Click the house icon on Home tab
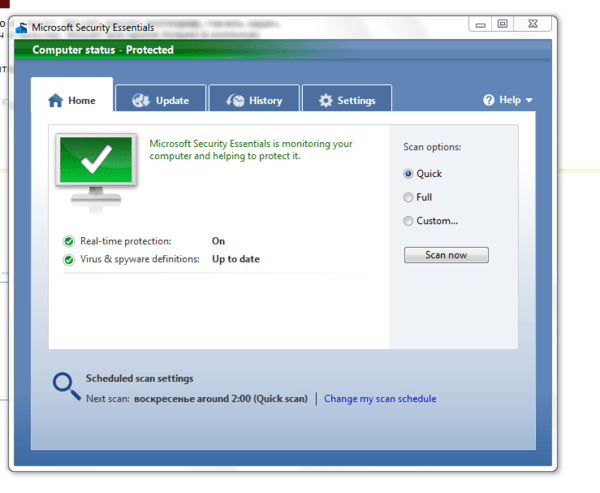Screen dimensions: 600x493 tap(55, 101)
